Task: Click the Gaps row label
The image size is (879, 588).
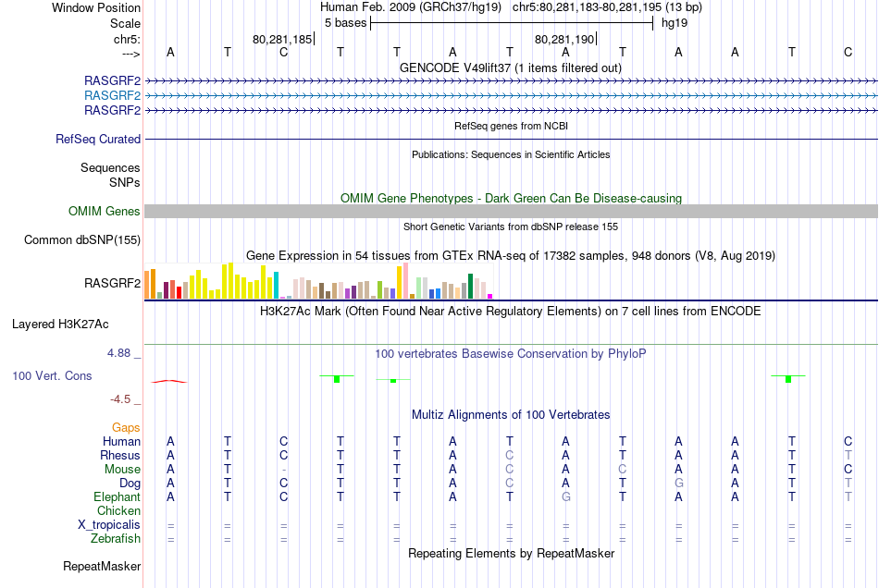Action: (x=126, y=428)
